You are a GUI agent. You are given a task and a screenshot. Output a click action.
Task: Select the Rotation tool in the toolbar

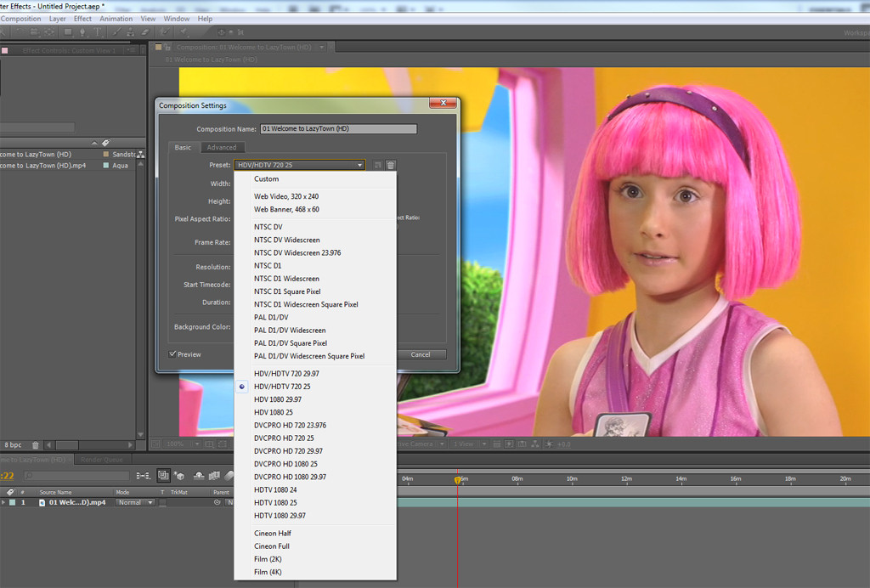tap(19, 32)
